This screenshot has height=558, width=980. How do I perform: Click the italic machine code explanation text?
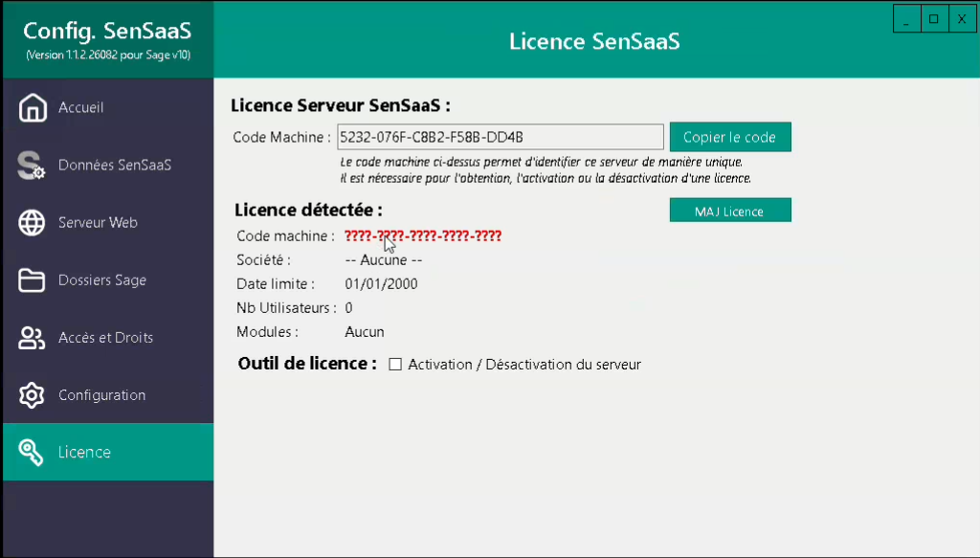pyautogui.click(x=546, y=170)
